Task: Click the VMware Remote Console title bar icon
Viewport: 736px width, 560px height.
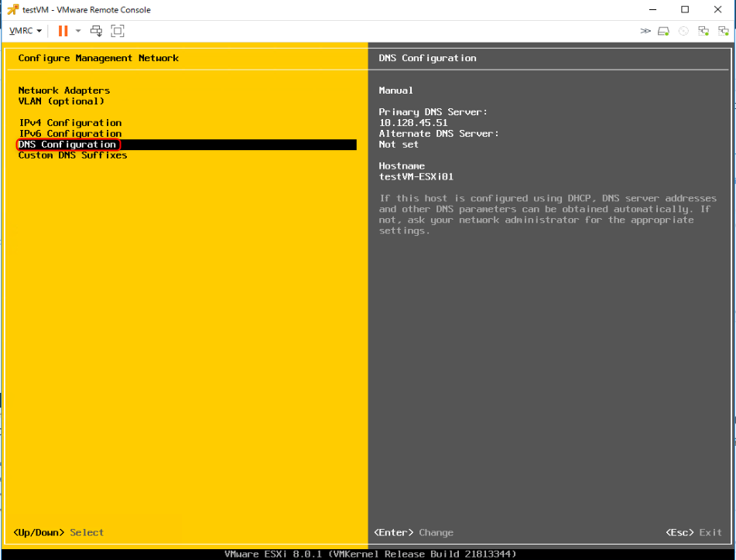Action: (12, 9)
